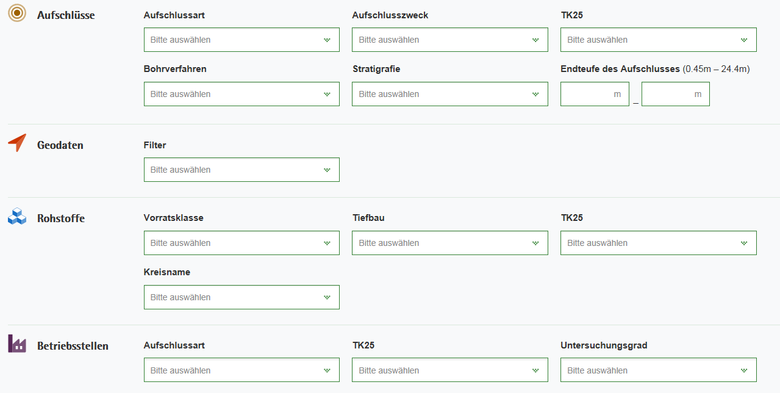Click the Rohstoffe blue cubes icon
This screenshot has width=780, height=393.
[17, 216]
